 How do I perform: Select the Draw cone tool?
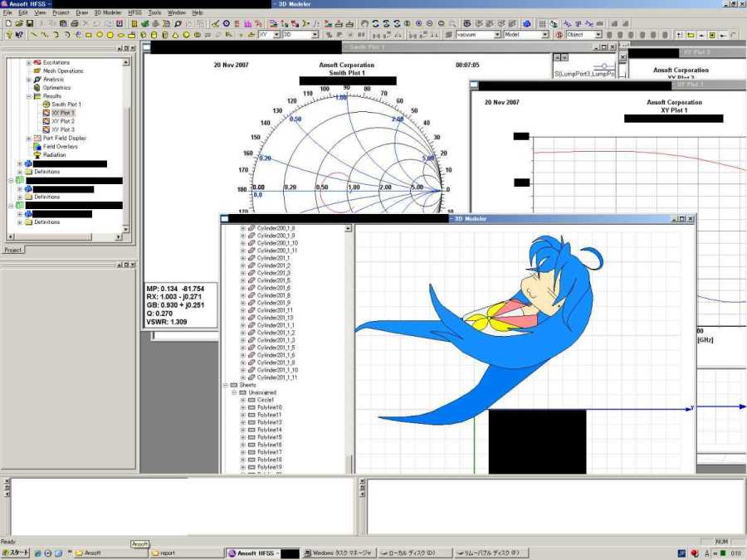(x=175, y=35)
